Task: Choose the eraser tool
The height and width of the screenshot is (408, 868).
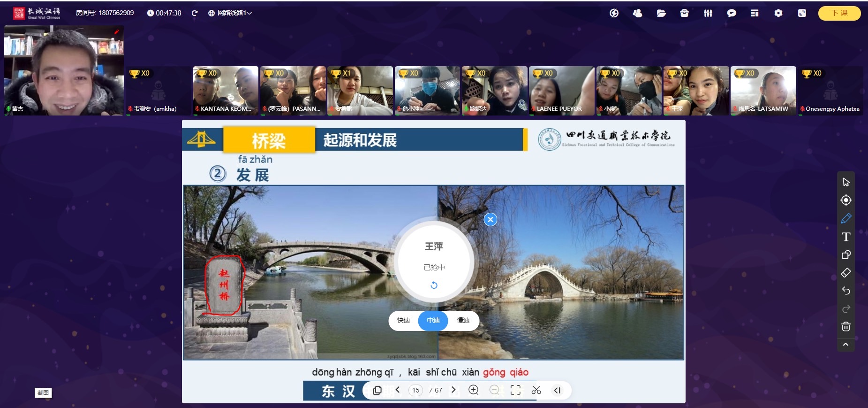Action: point(845,273)
